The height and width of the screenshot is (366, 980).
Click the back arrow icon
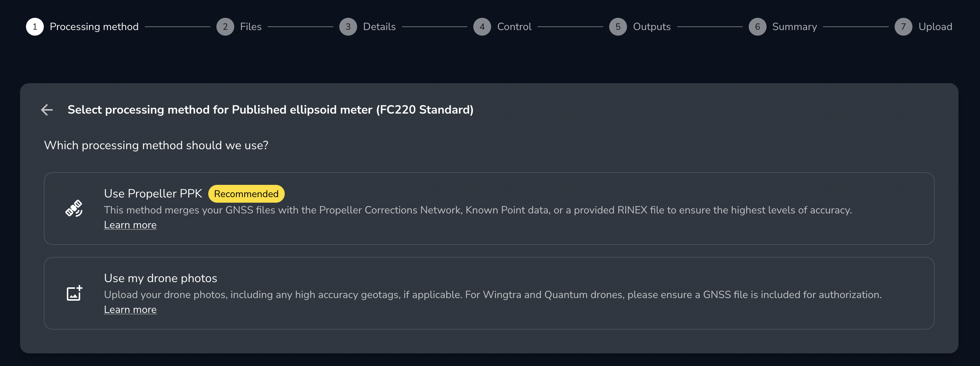click(47, 110)
